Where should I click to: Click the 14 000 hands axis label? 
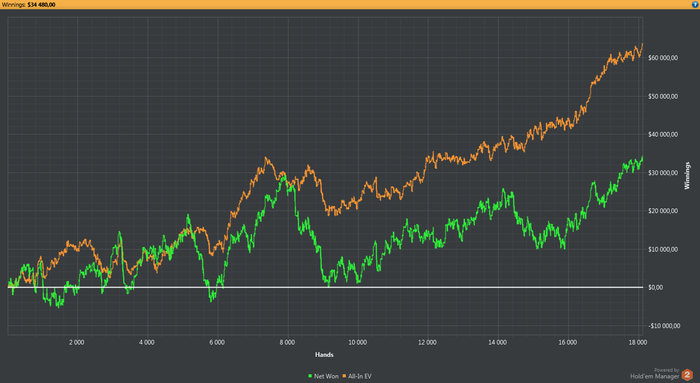coord(497,342)
